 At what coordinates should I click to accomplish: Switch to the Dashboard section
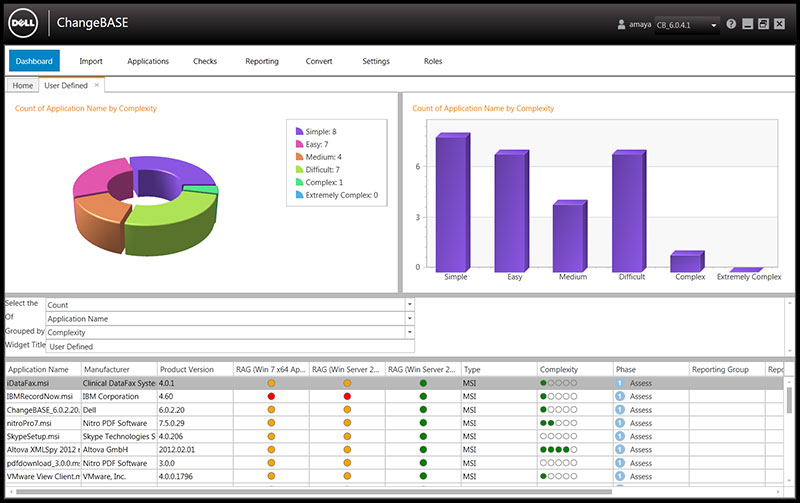[x=34, y=61]
